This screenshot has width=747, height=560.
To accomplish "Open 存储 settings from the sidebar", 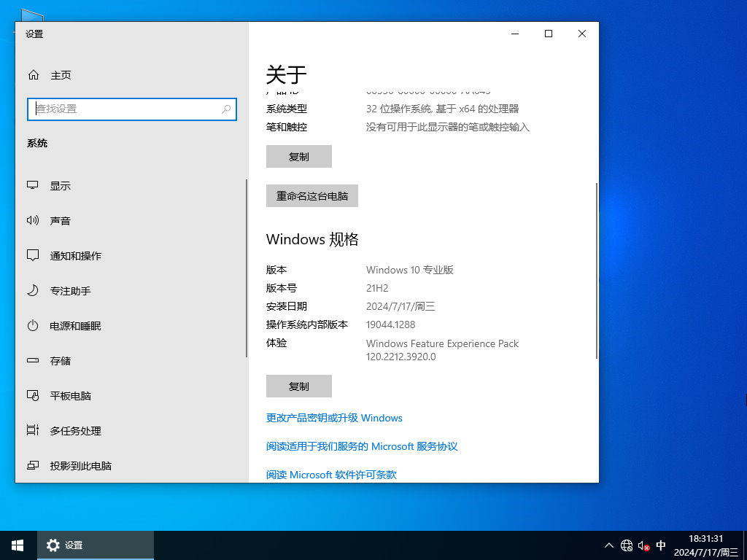I will [59, 361].
